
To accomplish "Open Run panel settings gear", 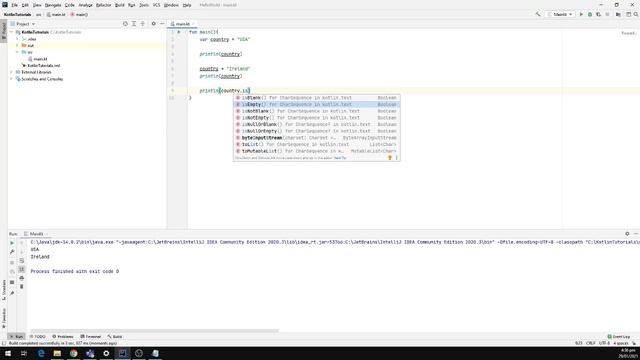I will (627, 234).
